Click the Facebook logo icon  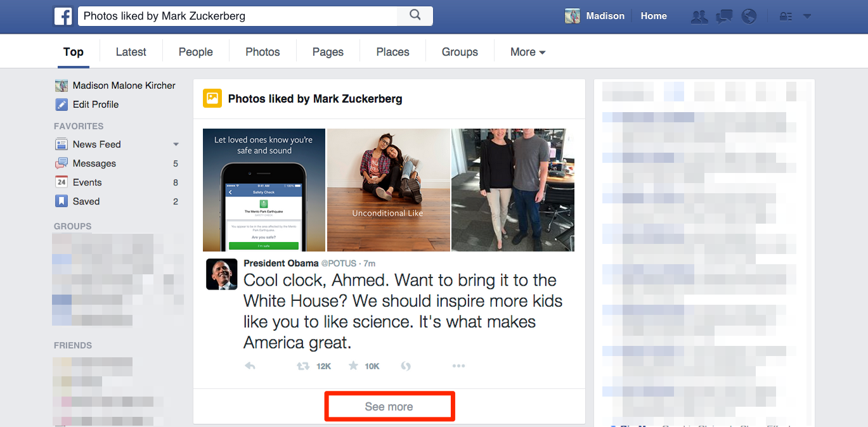pos(63,16)
